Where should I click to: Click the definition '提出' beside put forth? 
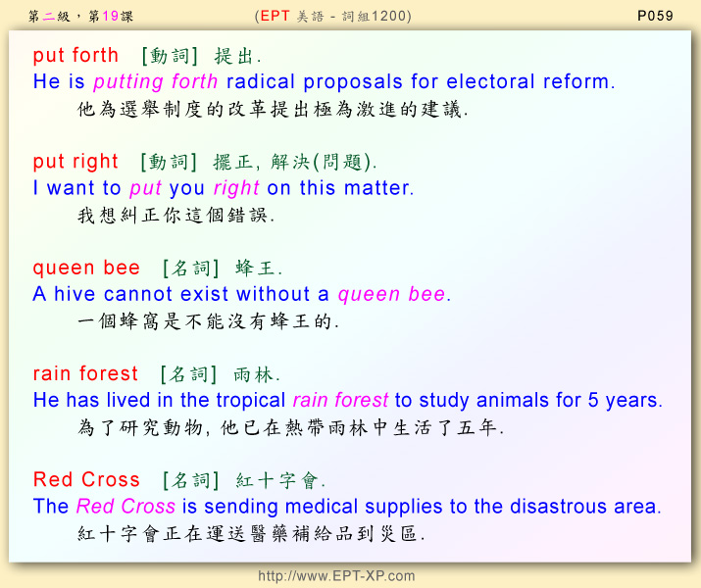[237, 56]
